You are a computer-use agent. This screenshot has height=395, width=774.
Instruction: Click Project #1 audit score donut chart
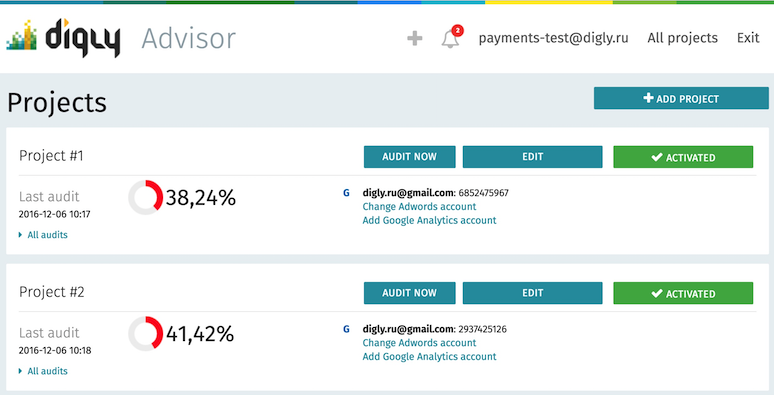[146, 198]
